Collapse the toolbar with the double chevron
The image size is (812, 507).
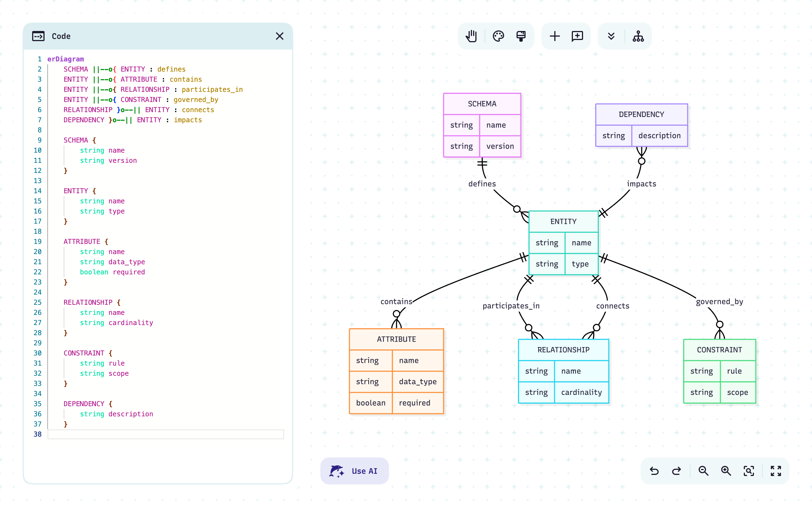tap(611, 36)
